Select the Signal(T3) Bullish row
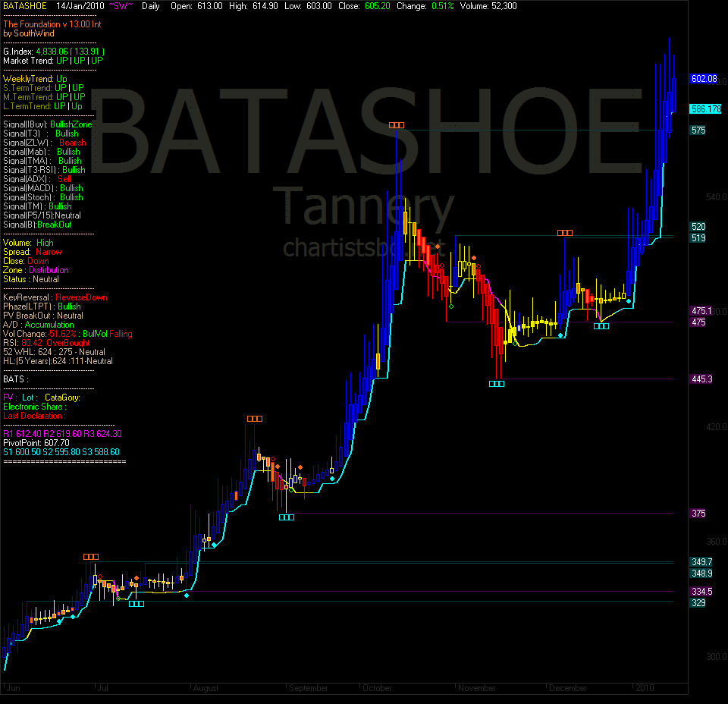This screenshot has width=728, height=704. tap(41, 134)
